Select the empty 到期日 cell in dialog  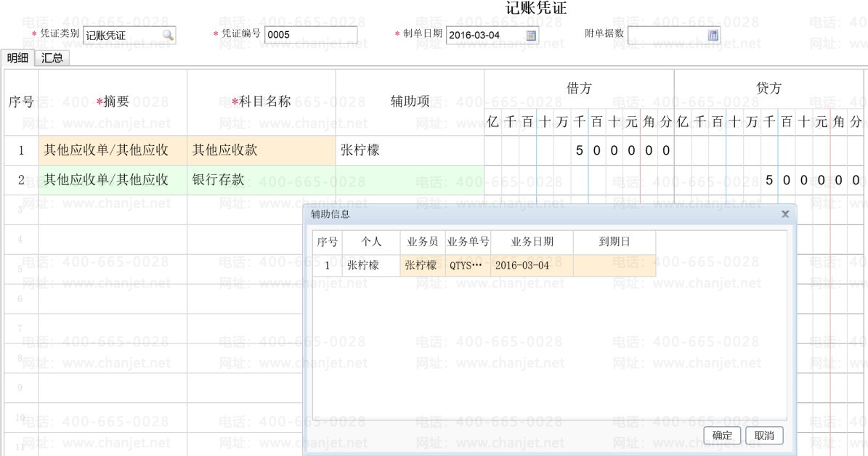(x=615, y=265)
